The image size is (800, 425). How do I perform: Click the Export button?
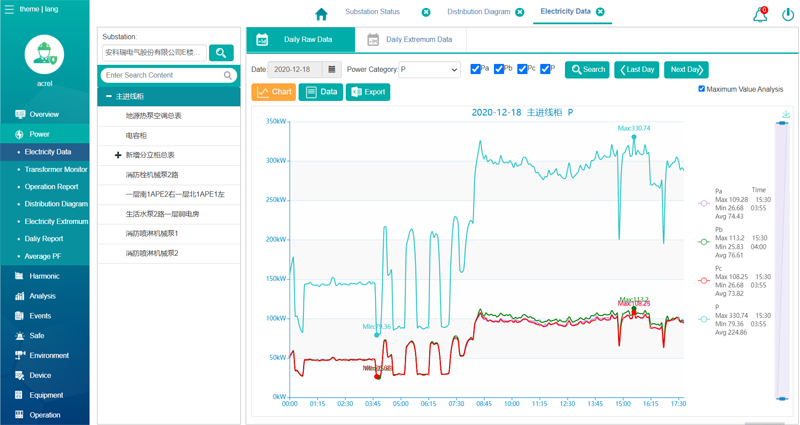point(367,92)
